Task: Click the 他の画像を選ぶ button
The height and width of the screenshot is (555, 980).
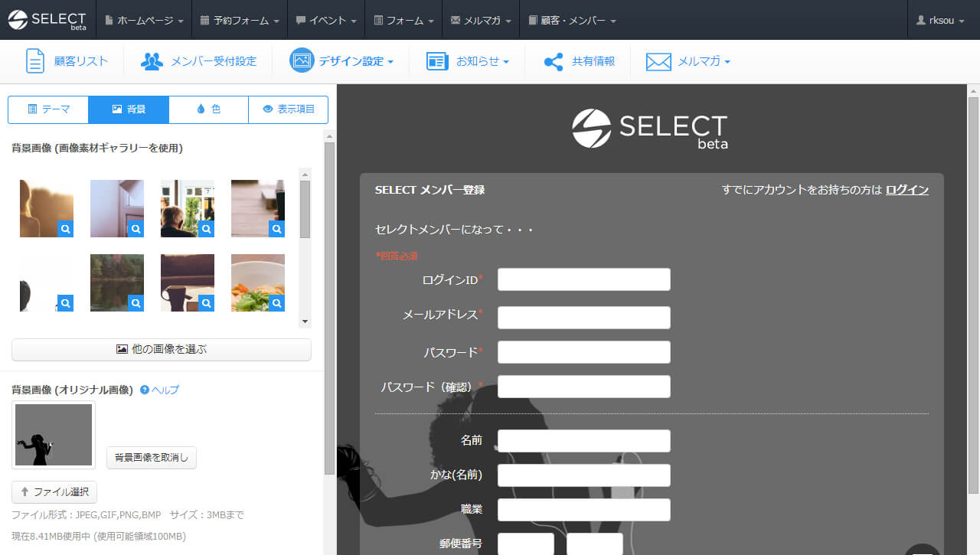Action: (x=161, y=349)
